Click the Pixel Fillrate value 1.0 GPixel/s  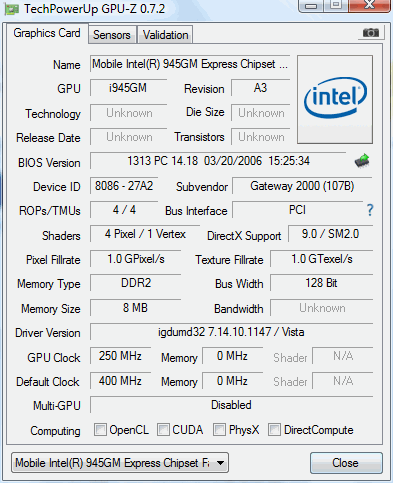click(x=136, y=259)
